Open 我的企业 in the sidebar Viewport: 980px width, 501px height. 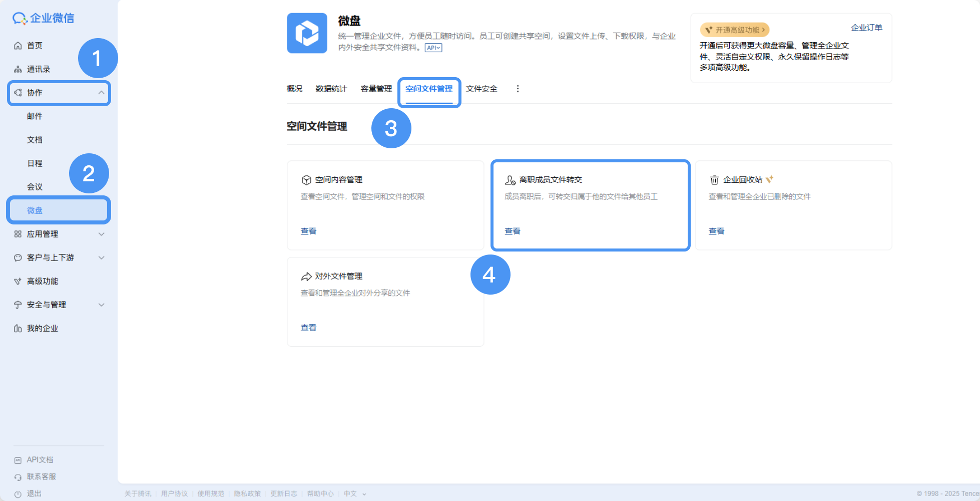[x=43, y=328]
